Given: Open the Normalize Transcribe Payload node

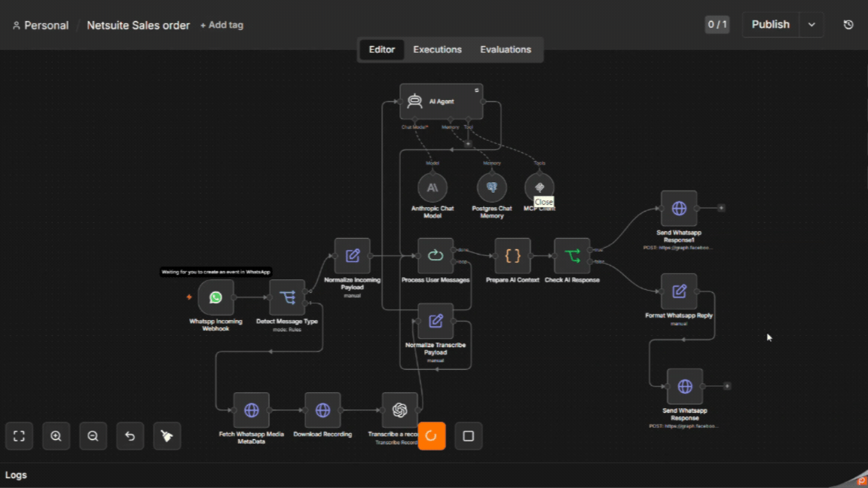Looking at the screenshot, I should tap(436, 321).
